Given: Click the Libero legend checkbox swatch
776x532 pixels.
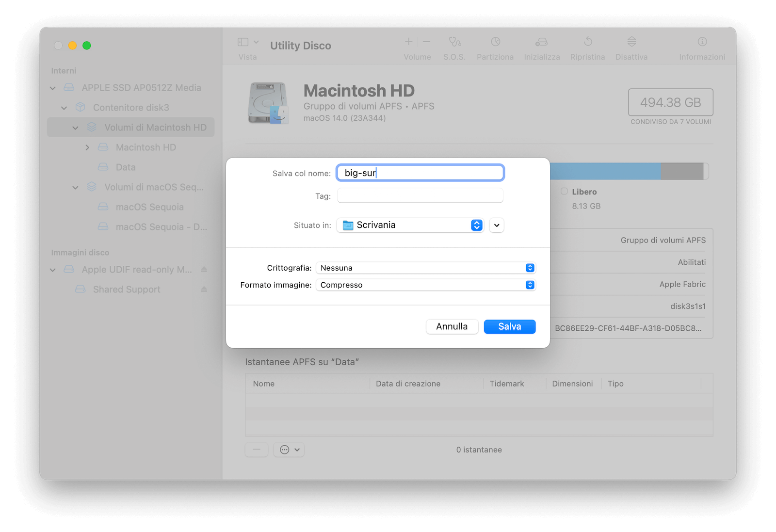Looking at the screenshot, I should click(x=564, y=191).
